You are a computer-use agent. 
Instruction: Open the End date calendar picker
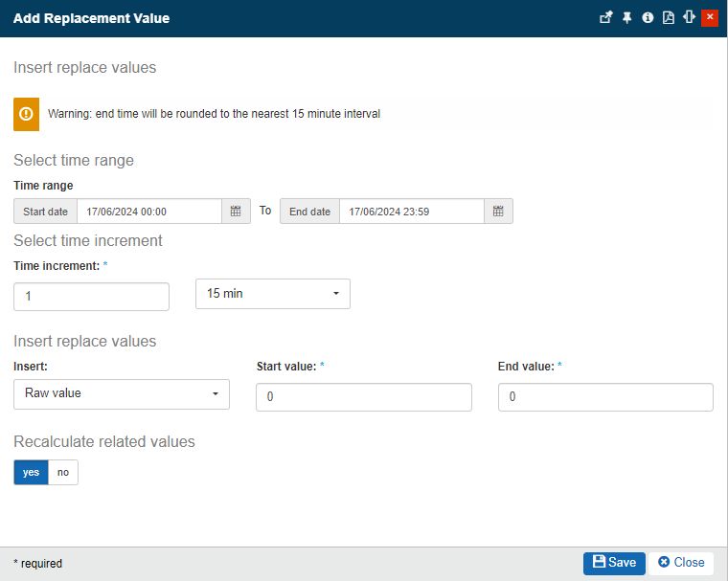[498, 212]
